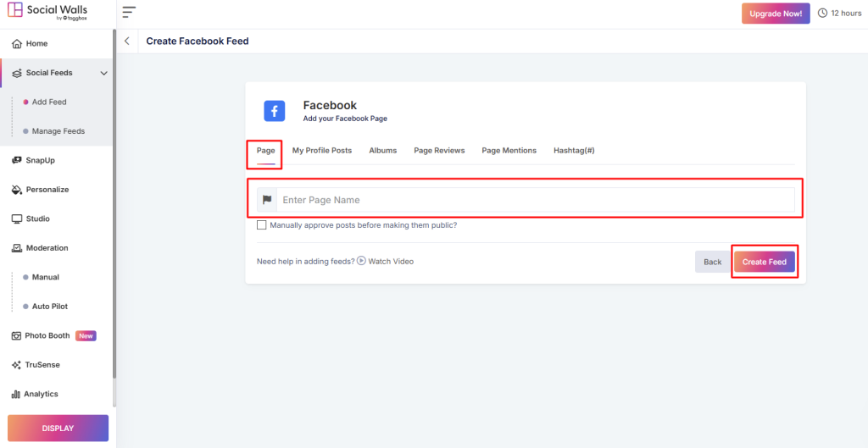
Task: Click the SnapUp icon in sidebar
Action: click(17, 160)
